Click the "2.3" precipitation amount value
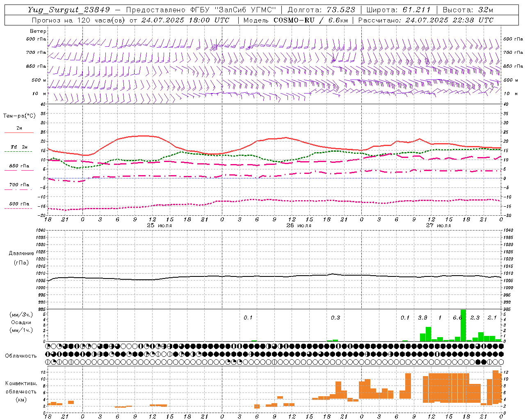 pyautogui.click(x=475, y=318)
